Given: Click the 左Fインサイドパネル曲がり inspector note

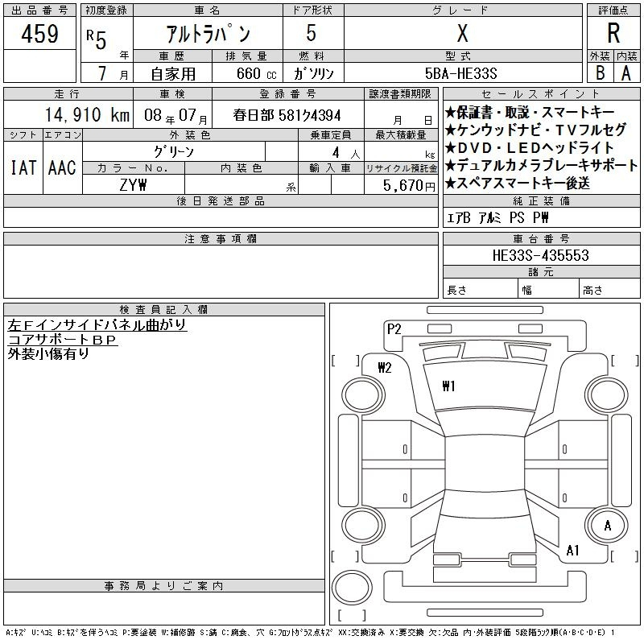Looking at the screenshot, I should click(x=97, y=325).
